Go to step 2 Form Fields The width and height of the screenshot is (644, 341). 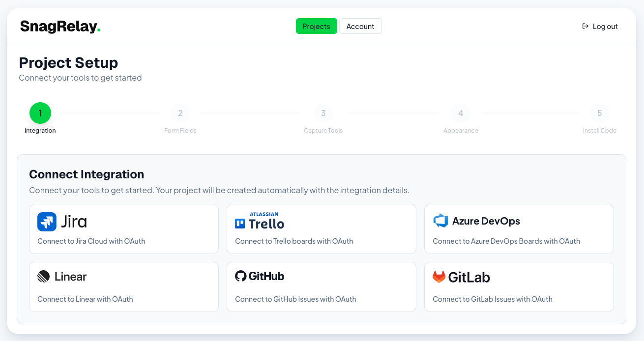pos(180,113)
